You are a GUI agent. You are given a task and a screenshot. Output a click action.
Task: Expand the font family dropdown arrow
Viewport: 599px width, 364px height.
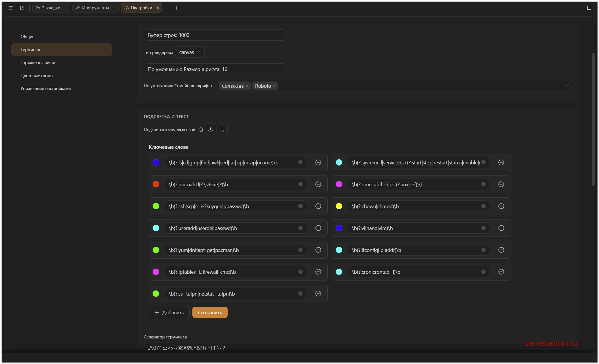(567, 86)
